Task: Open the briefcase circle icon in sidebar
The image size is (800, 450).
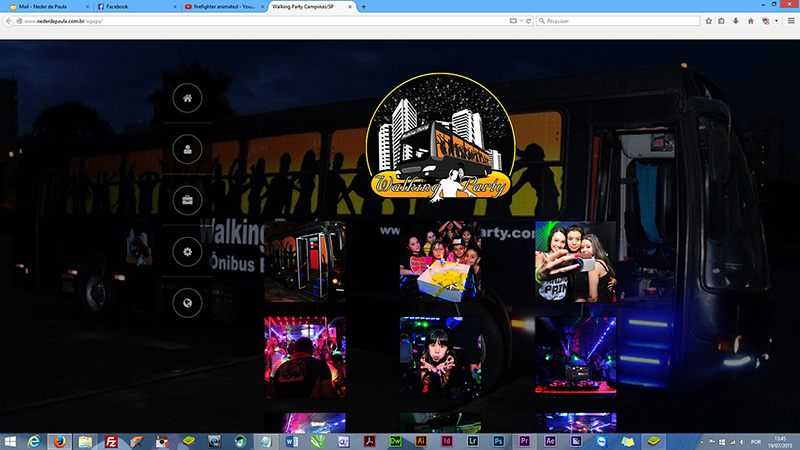Action: pos(187,200)
